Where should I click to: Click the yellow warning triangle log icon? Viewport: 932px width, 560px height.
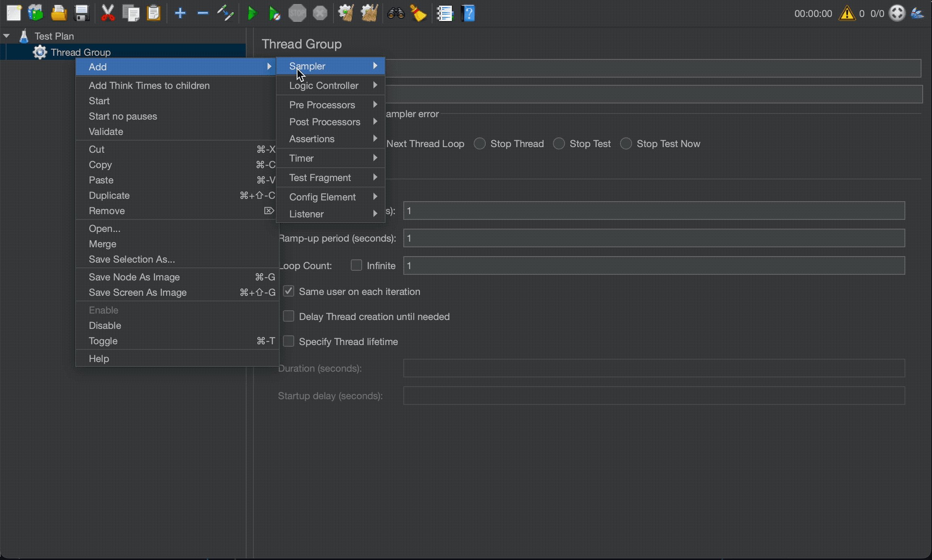coord(847,13)
